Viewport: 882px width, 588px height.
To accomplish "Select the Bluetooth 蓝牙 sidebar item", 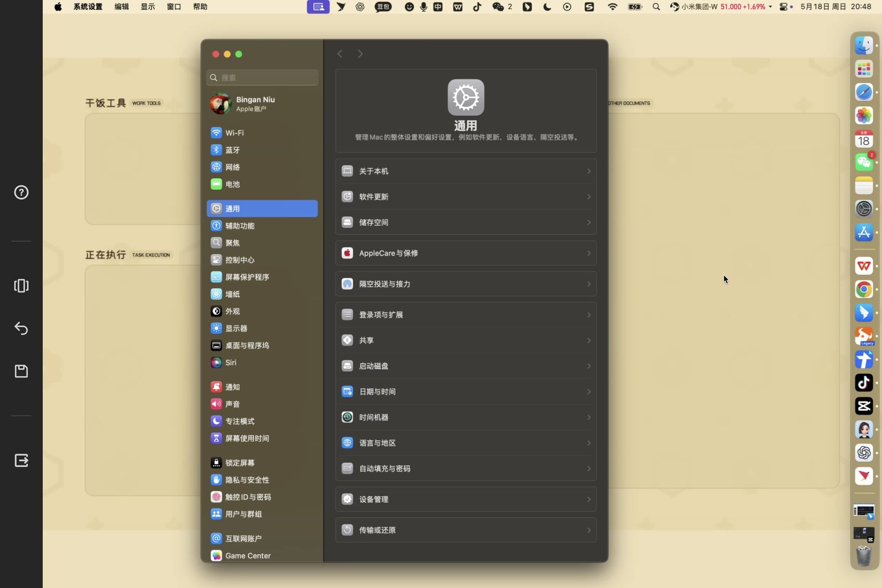I will point(232,150).
